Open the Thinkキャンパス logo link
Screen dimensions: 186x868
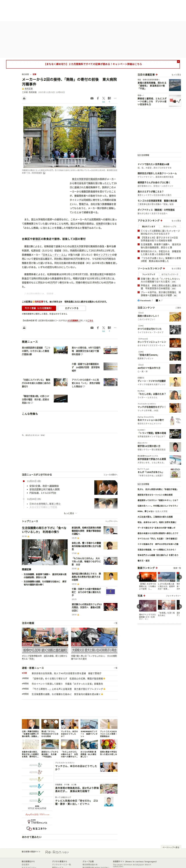click(37, 822)
